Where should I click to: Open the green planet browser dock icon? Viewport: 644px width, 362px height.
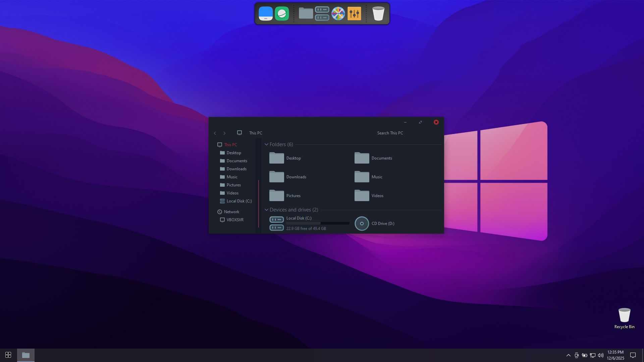click(282, 14)
